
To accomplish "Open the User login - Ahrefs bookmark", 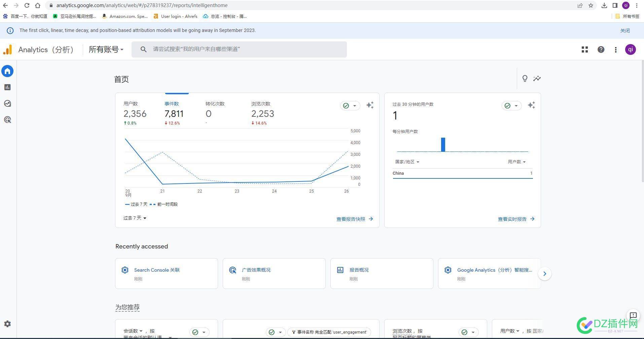I will tap(175, 16).
